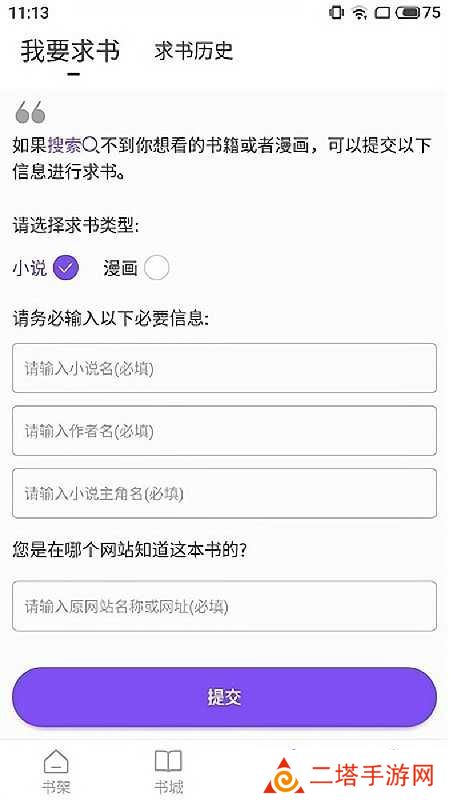Switch to 求书历史 tab

pos(194,51)
